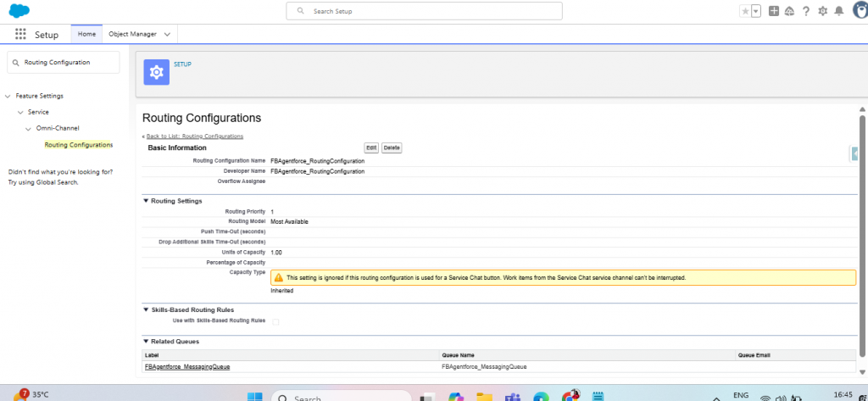The image size is (868, 401).
Task: Open the user profile avatar
Action: [860, 11]
